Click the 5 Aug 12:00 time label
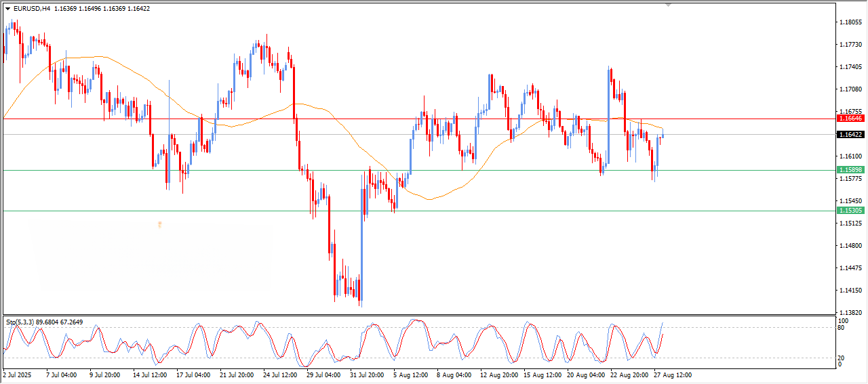Screen dimensions: 868x384 click(411, 375)
